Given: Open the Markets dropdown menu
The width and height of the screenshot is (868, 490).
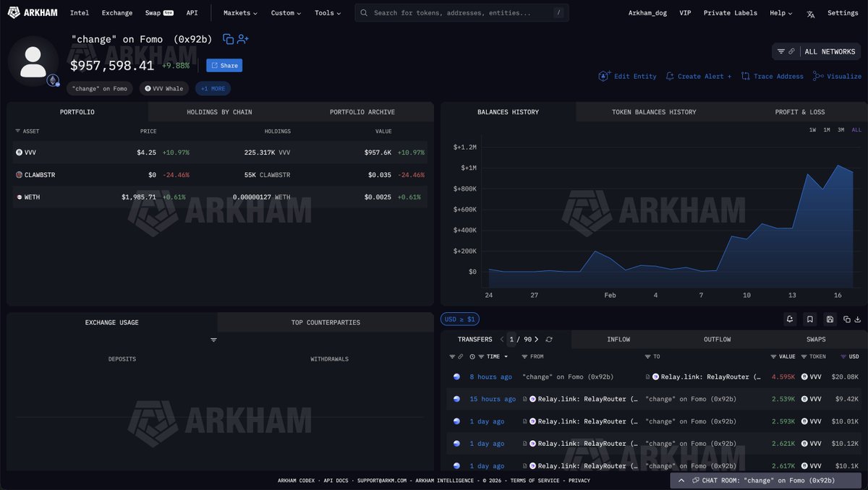Looking at the screenshot, I should [240, 13].
